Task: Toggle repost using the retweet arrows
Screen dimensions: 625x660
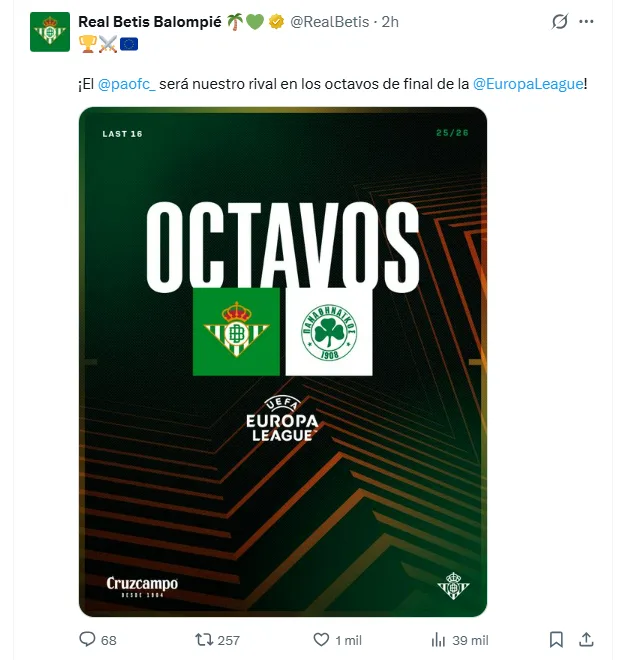Action: coord(202,639)
